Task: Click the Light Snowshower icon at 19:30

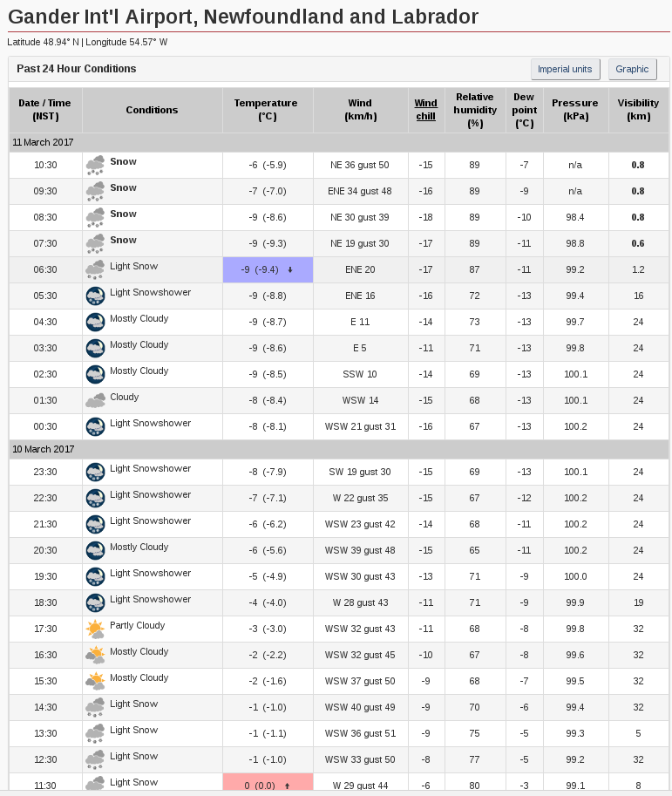Action: [x=95, y=576]
